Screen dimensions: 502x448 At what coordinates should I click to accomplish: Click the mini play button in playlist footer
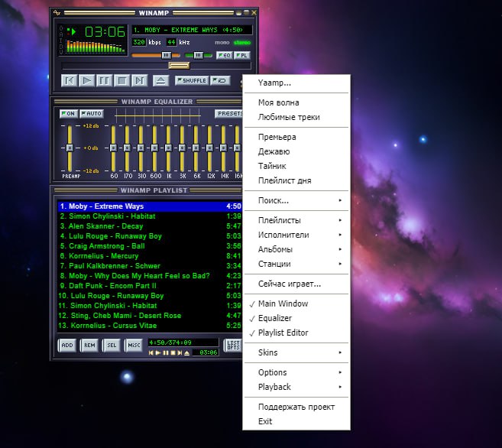pyautogui.click(x=158, y=352)
